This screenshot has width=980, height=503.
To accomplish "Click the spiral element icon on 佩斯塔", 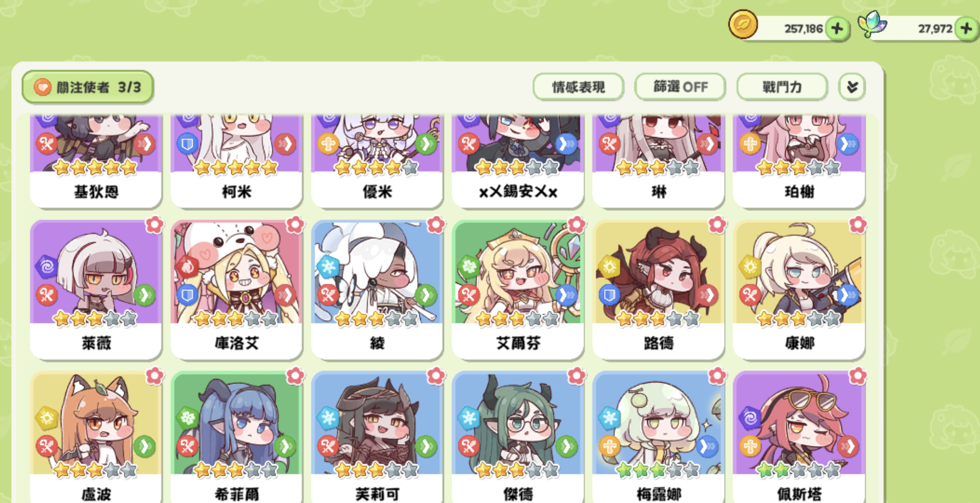I will [x=750, y=418].
